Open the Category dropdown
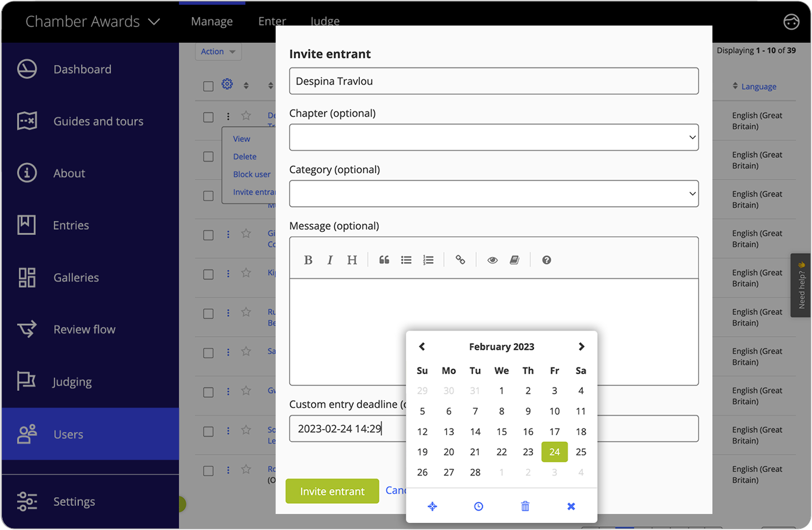The height and width of the screenshot is (530, 812). click(x=493, y=193)
